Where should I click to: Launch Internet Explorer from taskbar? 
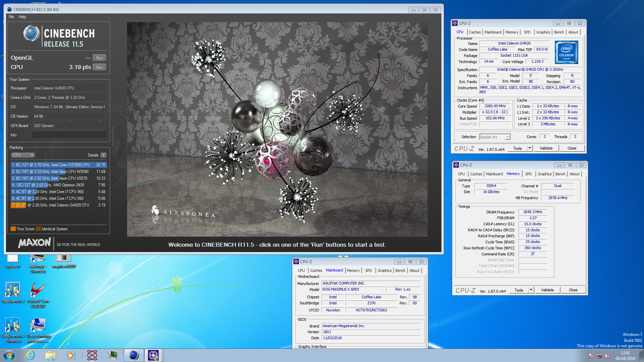pyautogui.click(x=30, y=355)
